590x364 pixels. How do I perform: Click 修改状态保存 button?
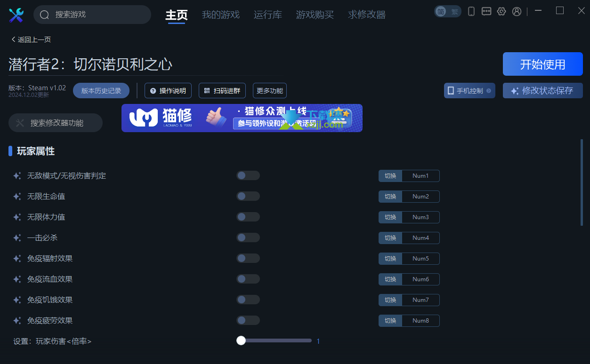543,91
